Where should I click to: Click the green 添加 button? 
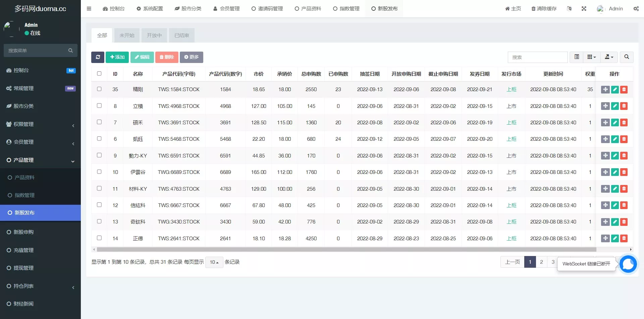(117, 57)
